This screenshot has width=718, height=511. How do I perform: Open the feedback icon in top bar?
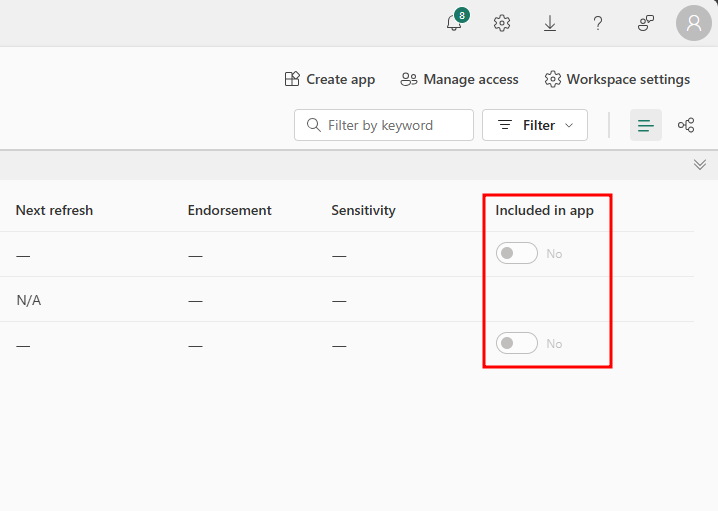tap(646, 23)
